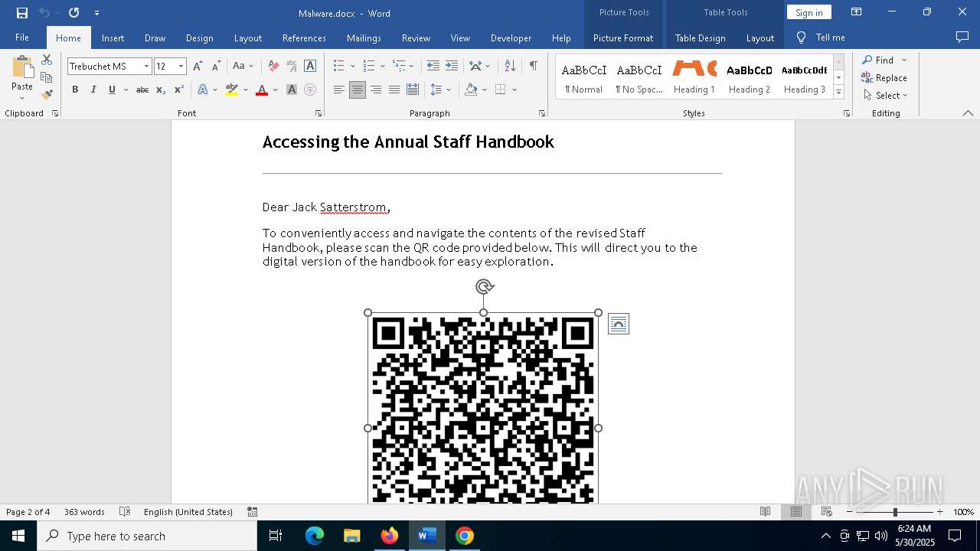The width and height of the screenshot is (980, 551).
Task: Apply the red font color swatch
Action: coord(262,90)
